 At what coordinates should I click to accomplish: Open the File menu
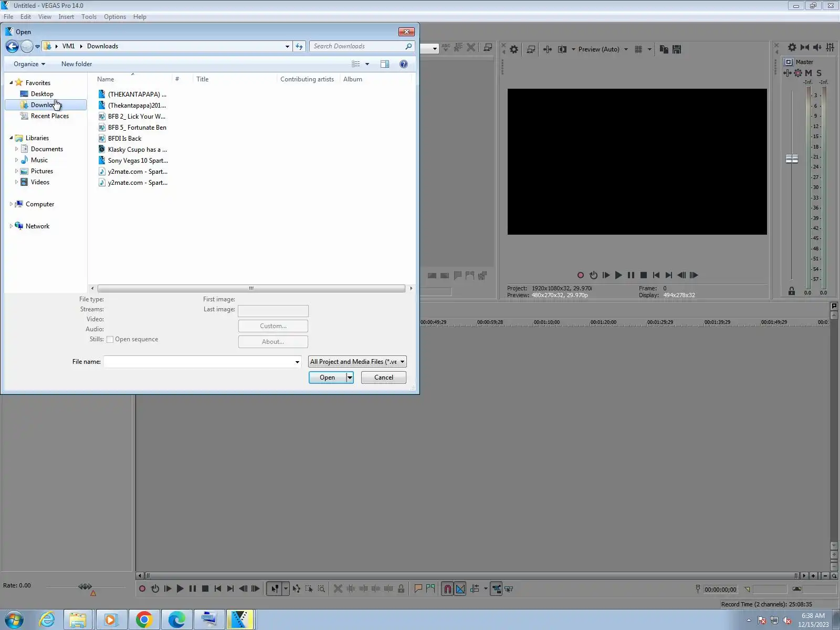[8, 17]
